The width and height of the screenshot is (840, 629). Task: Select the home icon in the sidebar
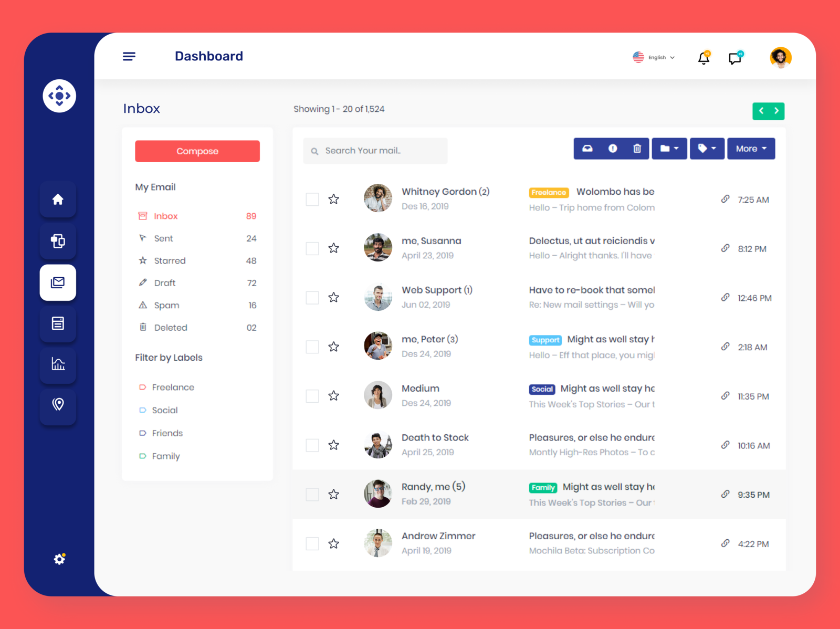coord(58,200)
